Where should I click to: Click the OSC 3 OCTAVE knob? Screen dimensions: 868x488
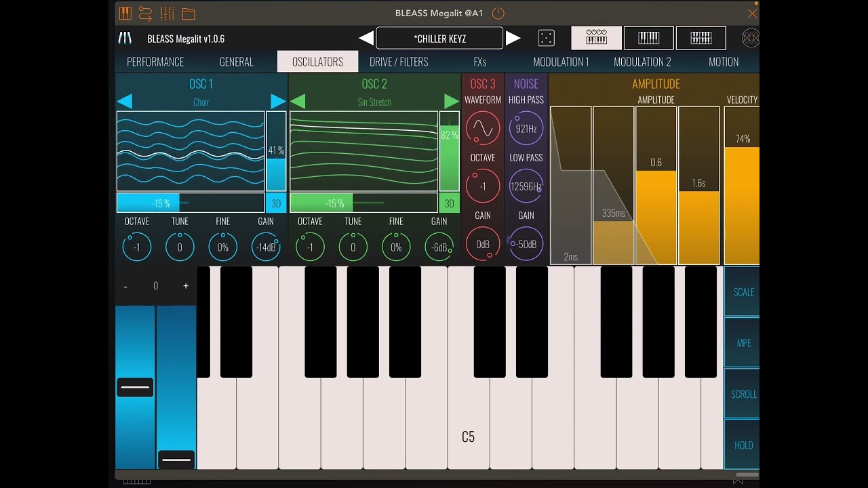483,186
